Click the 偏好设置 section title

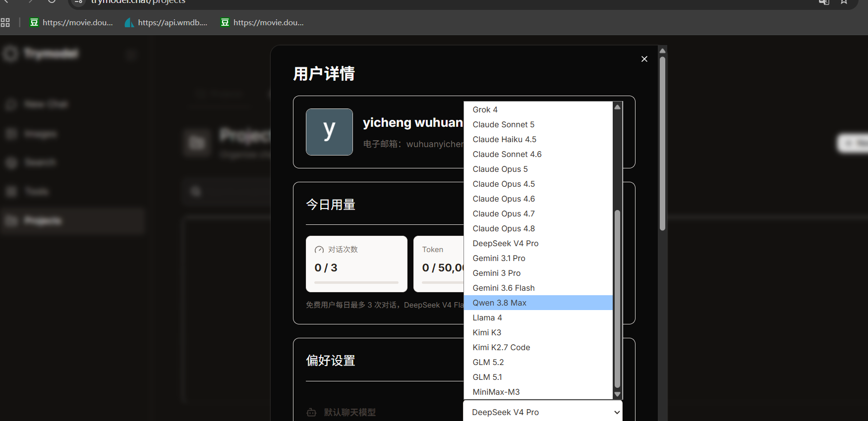pos(331,361)
